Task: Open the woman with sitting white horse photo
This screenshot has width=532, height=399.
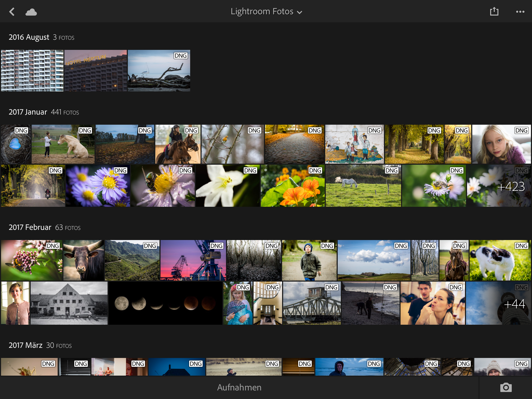Action: pos(63,144)
